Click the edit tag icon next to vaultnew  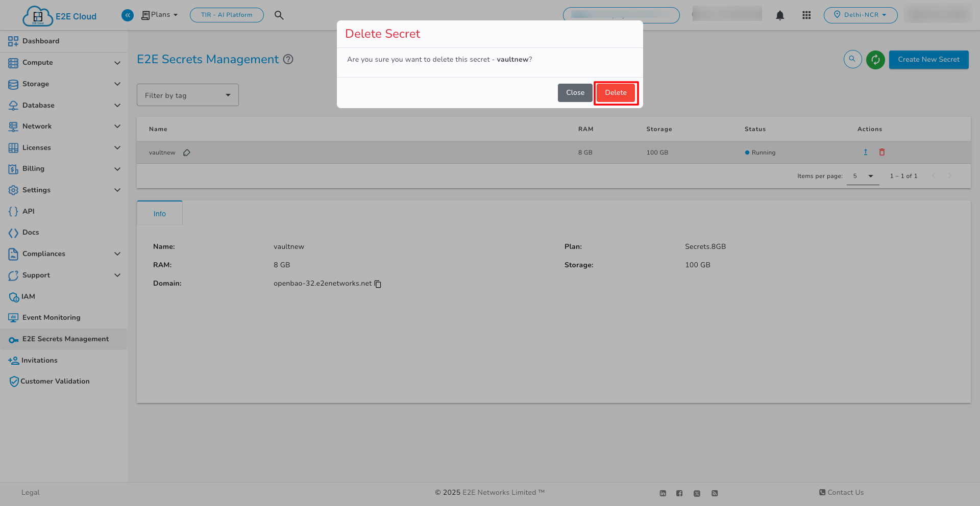point(187,153)
